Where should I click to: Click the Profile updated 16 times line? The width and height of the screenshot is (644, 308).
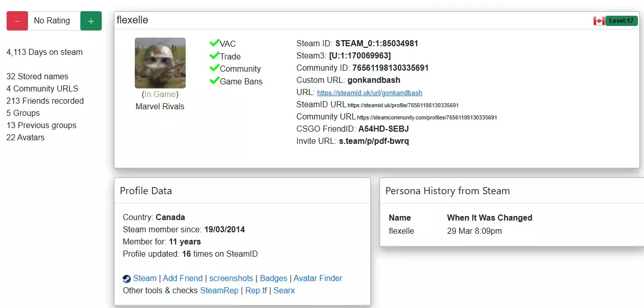point(190,254)
